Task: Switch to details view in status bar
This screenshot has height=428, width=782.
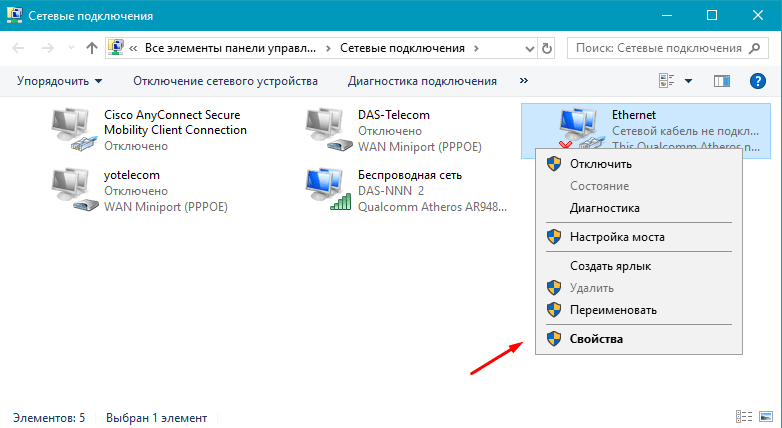Action: [744, 417]
